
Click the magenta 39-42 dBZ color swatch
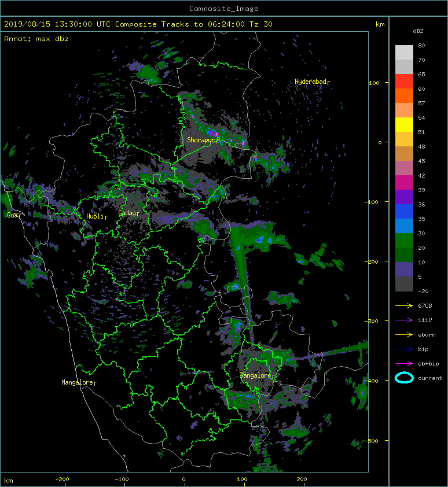404,183
